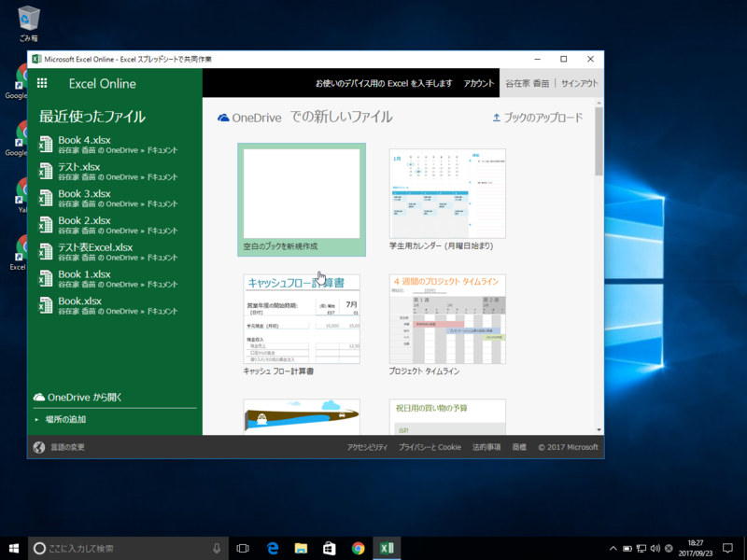Choose the 学生用カレンダー template
The image size is (747, 560).
(447, 200)
